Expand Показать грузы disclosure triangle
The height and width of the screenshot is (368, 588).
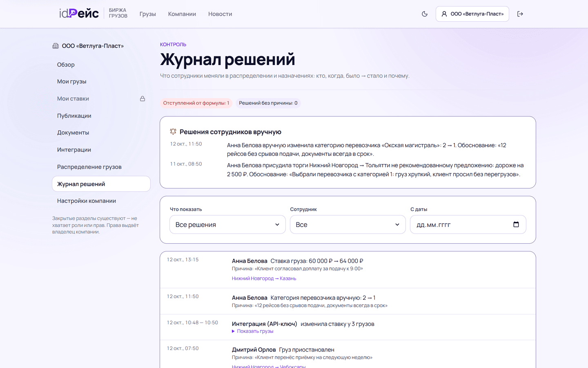tap(253, 331)
